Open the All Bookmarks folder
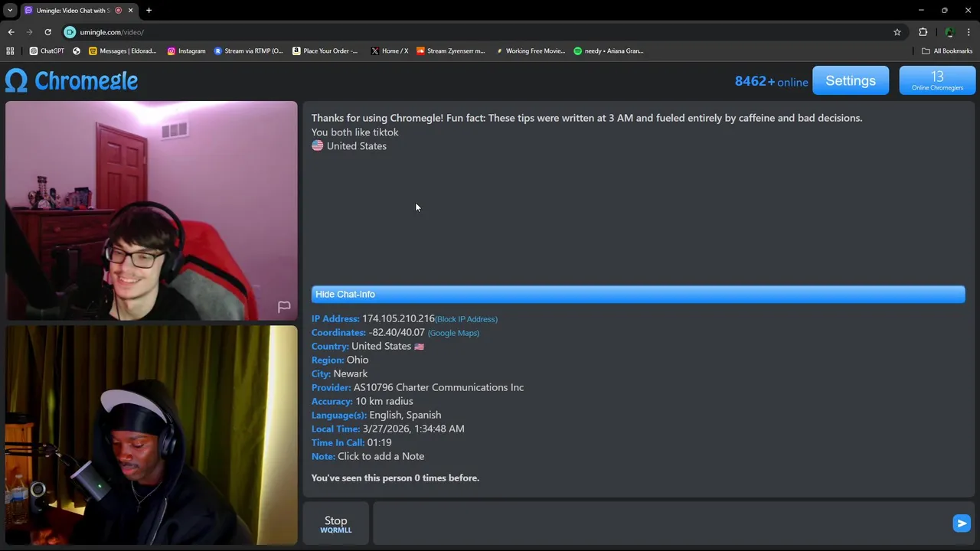This screenshot has width=980, height=551. (x=947, y=51)
